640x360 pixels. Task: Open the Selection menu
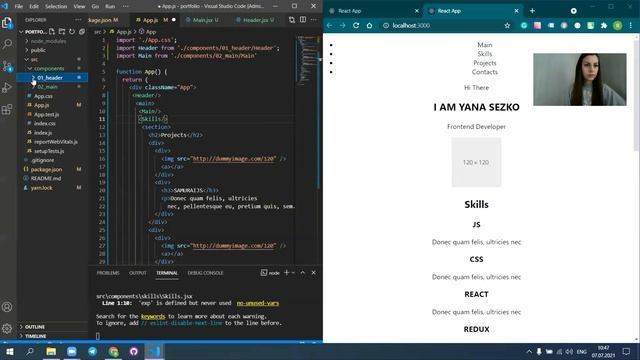click(56, 7)
